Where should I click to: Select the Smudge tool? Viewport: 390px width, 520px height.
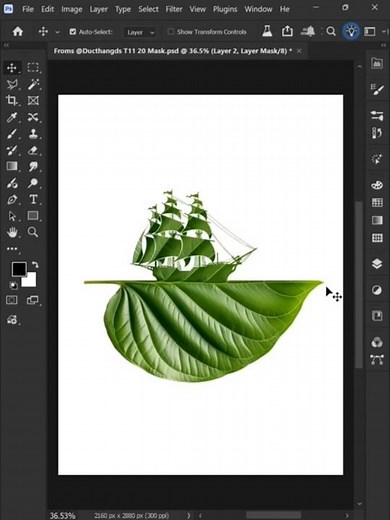tap(33, 166)
